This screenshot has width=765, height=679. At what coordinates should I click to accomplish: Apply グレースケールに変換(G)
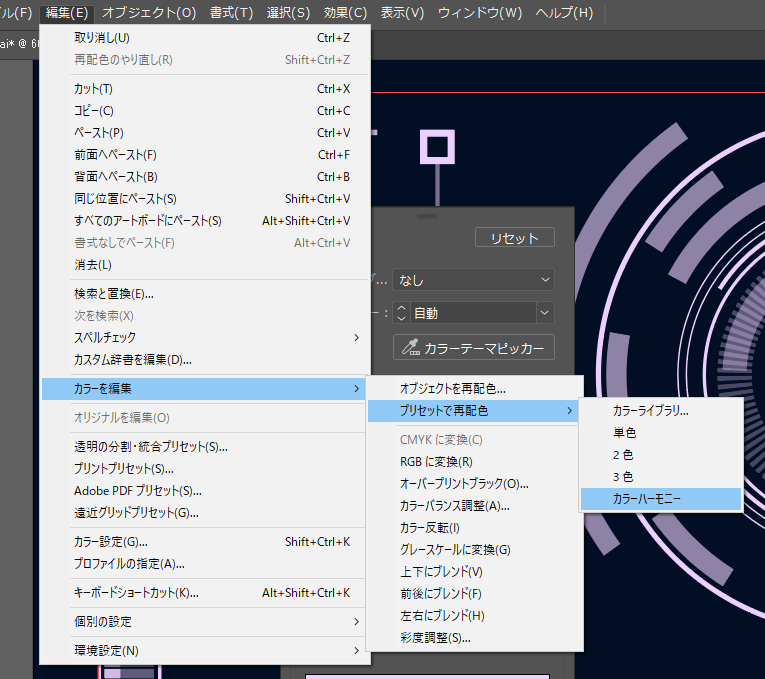pos(474,550)
